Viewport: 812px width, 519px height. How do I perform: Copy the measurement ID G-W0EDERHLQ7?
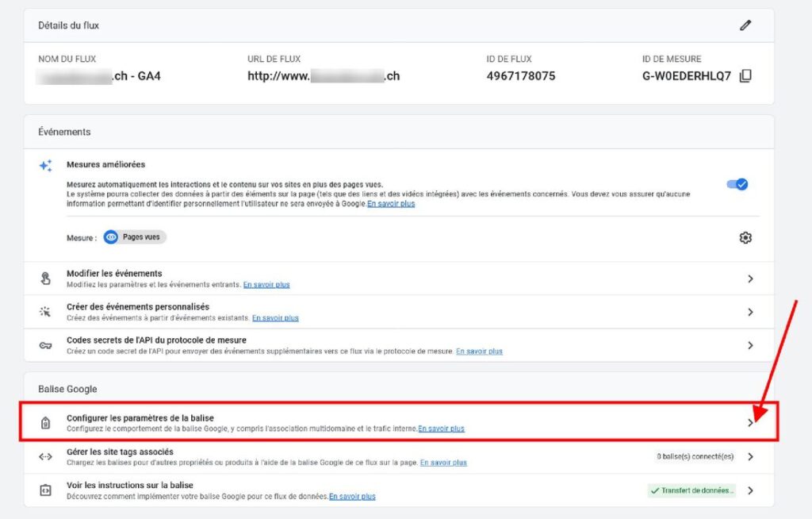745,76
